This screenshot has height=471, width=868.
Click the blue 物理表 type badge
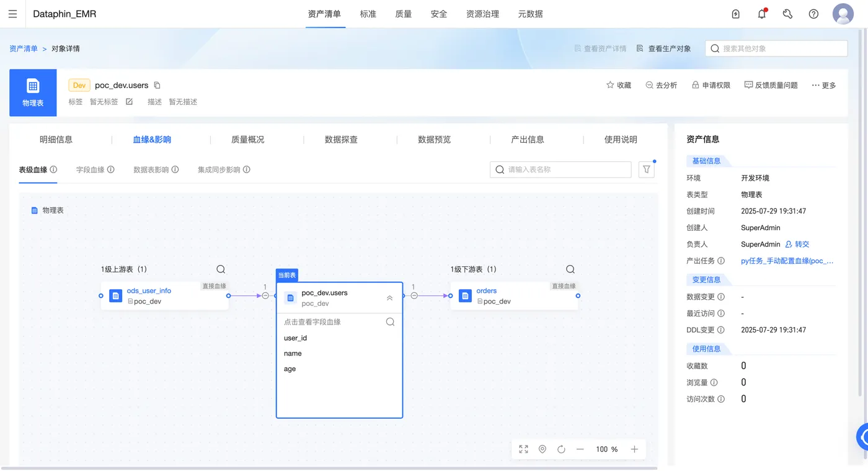33,92
